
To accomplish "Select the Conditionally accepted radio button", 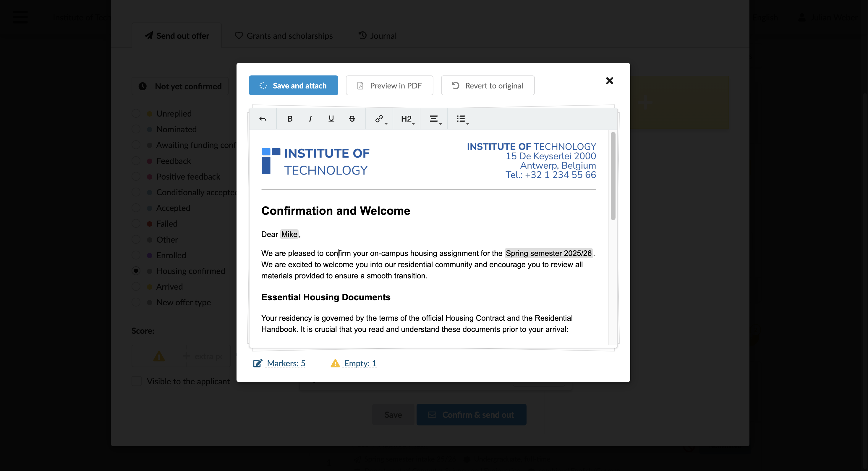I will [x=136, y=192].
